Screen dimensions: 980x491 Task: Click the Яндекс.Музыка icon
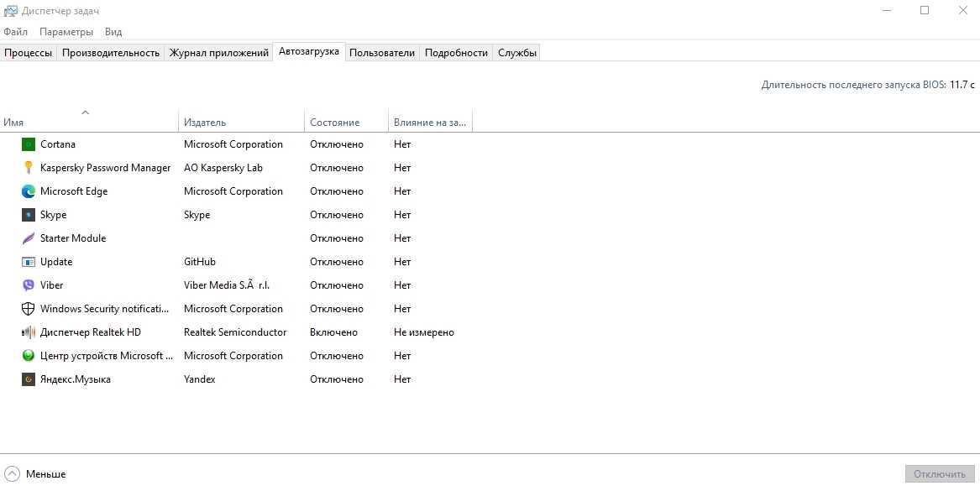29,379
